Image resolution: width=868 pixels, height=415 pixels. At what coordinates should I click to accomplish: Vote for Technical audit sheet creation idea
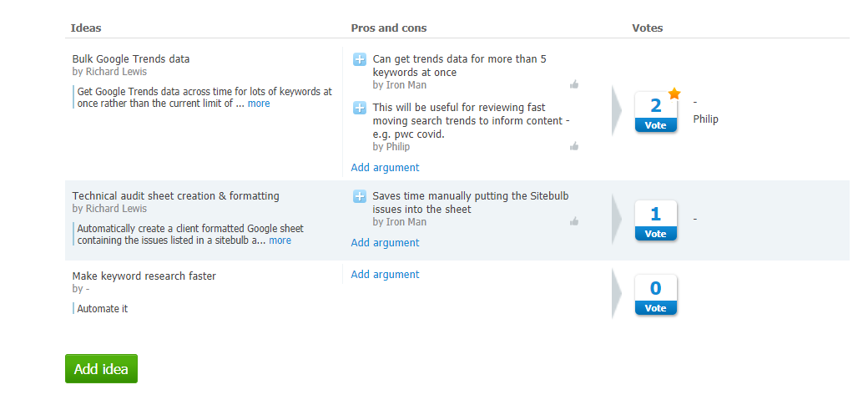(x=655, y=234)
